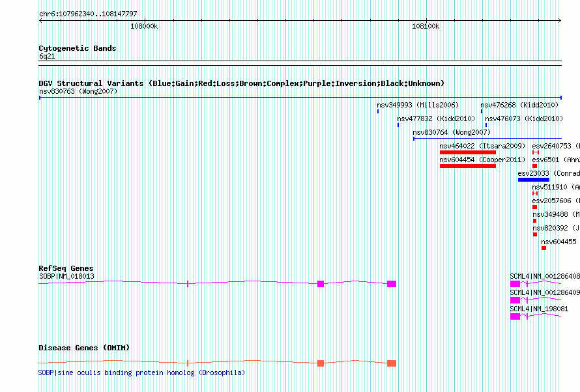580x392 pixels.
Task: Click the last orange SOBP exon in OMIM track
Action: pos(392,363)
